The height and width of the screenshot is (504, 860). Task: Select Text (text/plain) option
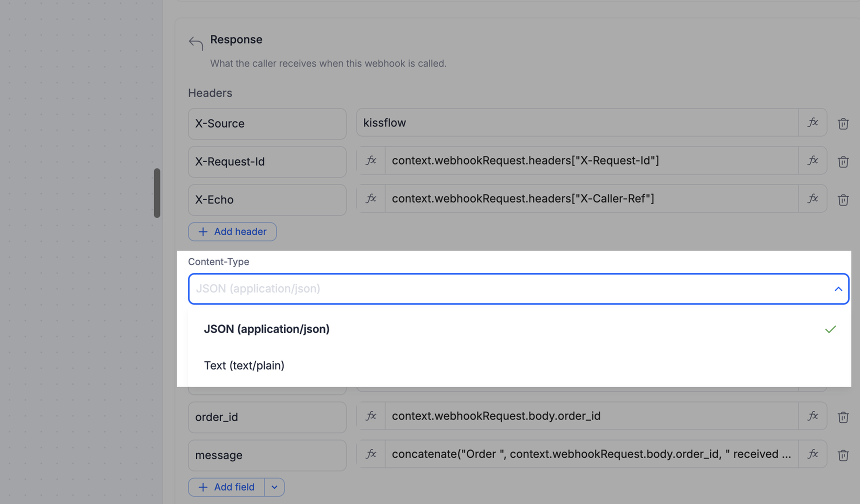(x=518, y=365)
